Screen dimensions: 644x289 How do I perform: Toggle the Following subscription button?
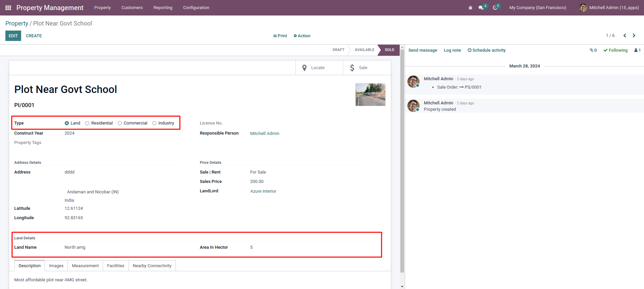coord(615,50)
